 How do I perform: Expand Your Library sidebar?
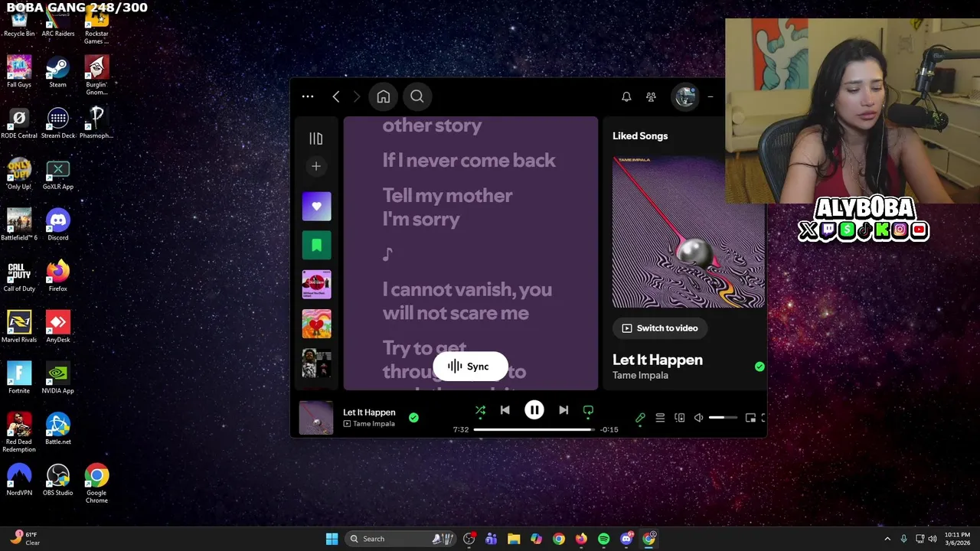pos(316,139)
